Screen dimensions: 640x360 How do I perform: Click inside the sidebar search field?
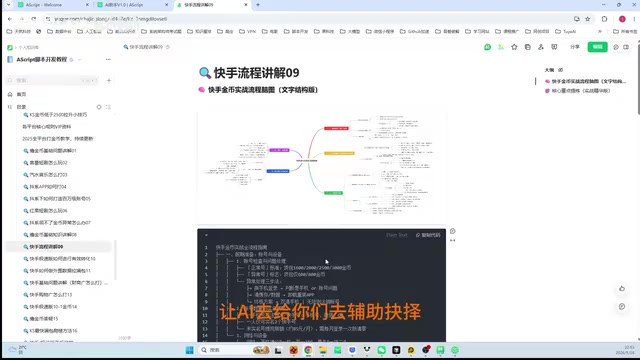click(52, 80)
